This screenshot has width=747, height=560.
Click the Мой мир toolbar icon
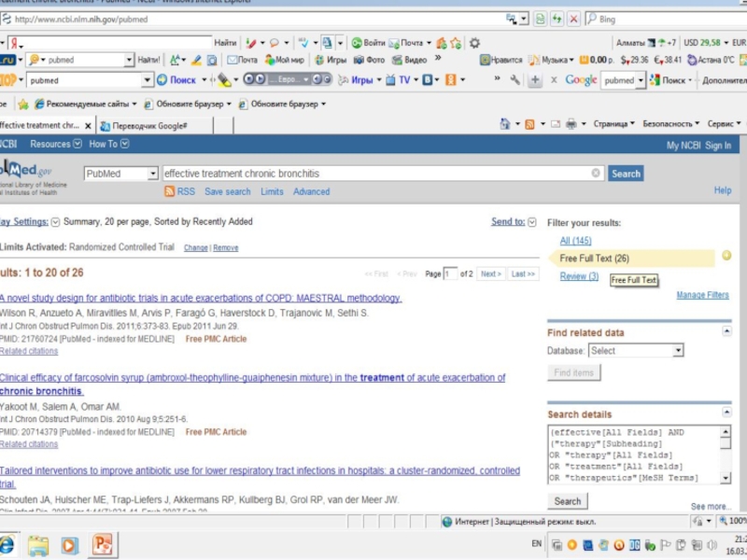(285, 60)
